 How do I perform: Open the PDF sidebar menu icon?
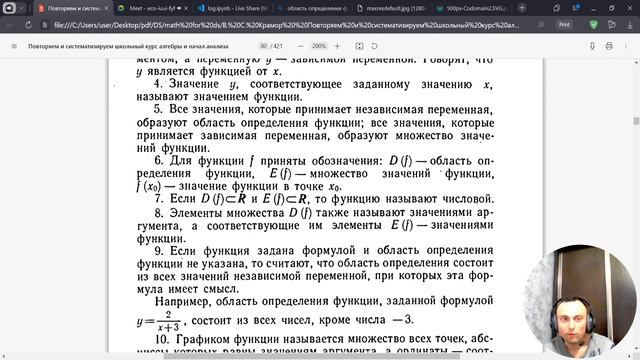[x=14, y=46]
